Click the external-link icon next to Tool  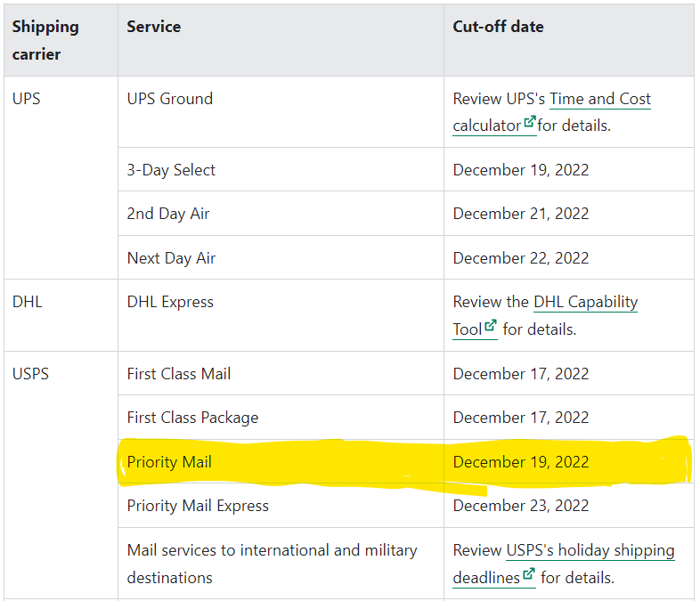491,325
